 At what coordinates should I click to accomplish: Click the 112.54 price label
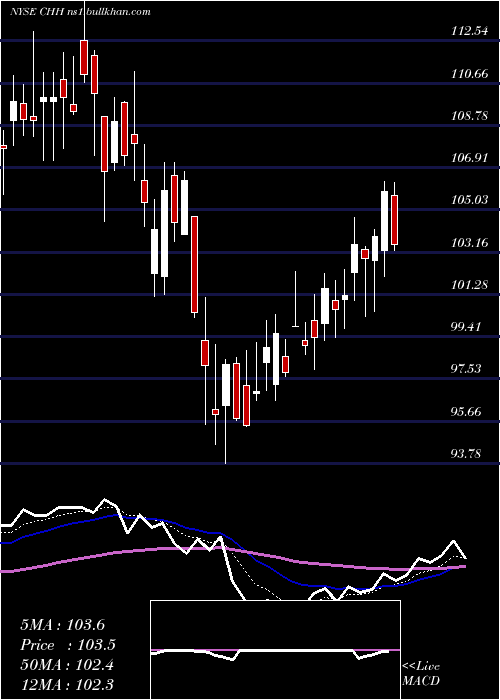click(470, 31)
